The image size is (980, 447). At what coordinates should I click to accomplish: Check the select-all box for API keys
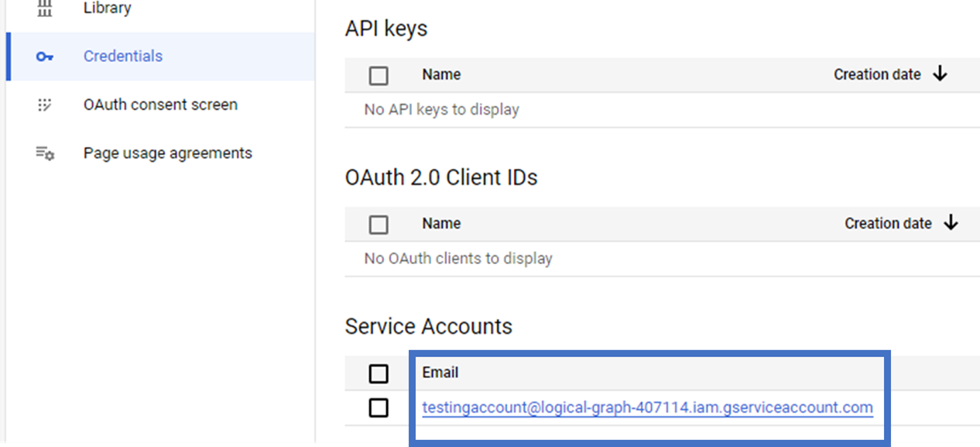pos(379,74)
